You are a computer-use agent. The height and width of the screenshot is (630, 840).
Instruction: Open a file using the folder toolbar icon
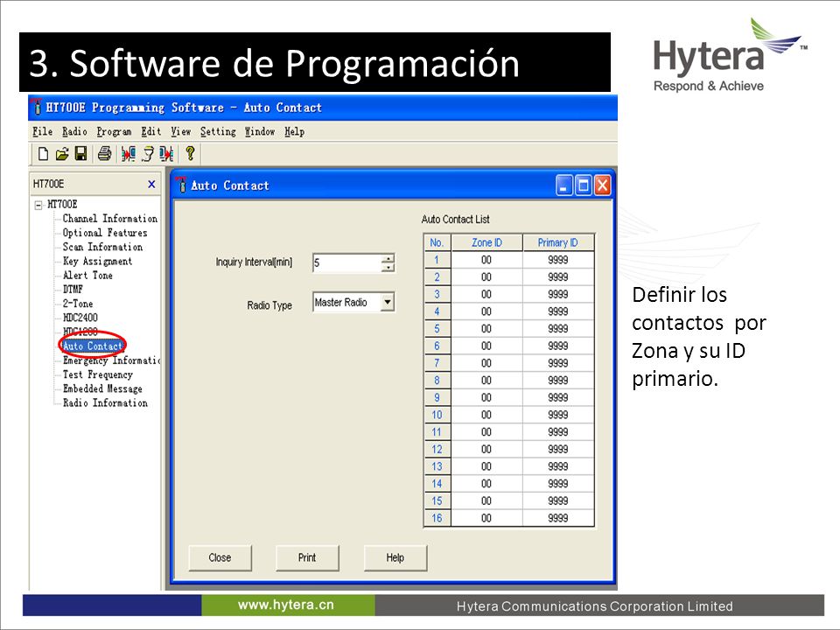[x=62, y=154]
